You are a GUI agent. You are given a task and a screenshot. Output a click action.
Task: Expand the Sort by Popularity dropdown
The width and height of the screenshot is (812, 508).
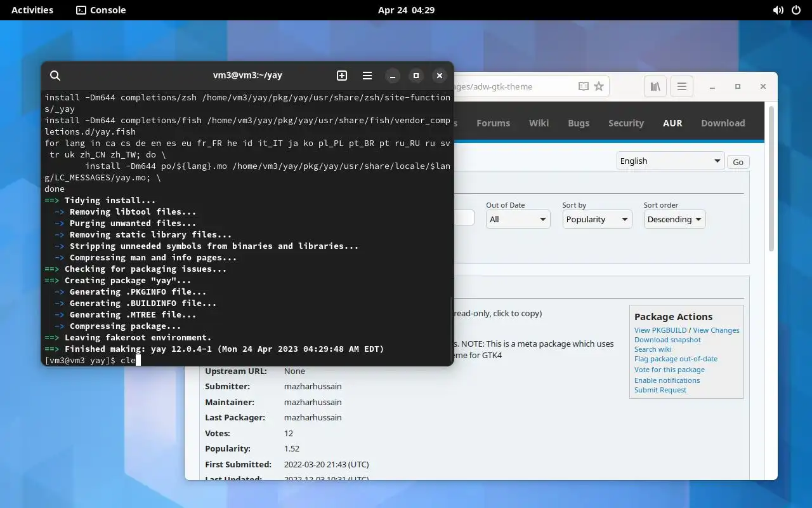(597, 219)
